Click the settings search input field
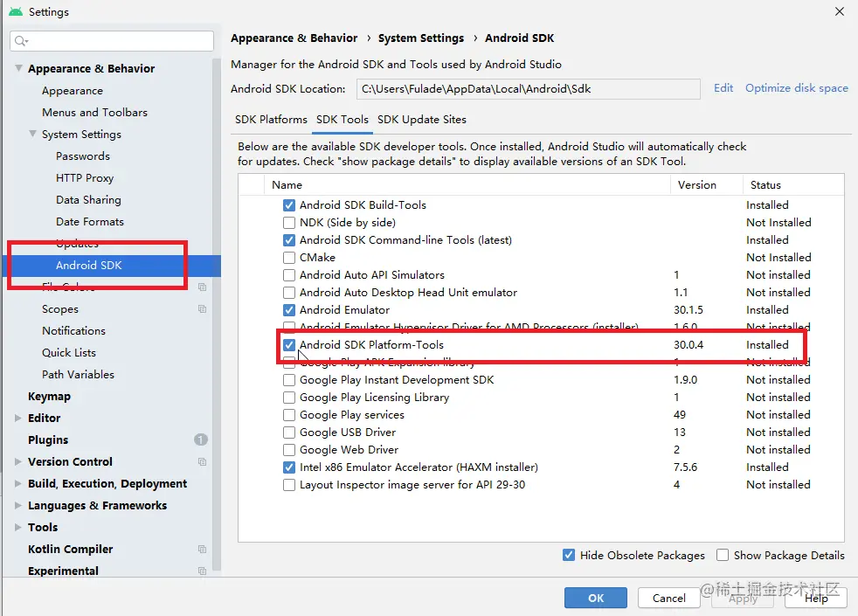 (x=112, y=41)
